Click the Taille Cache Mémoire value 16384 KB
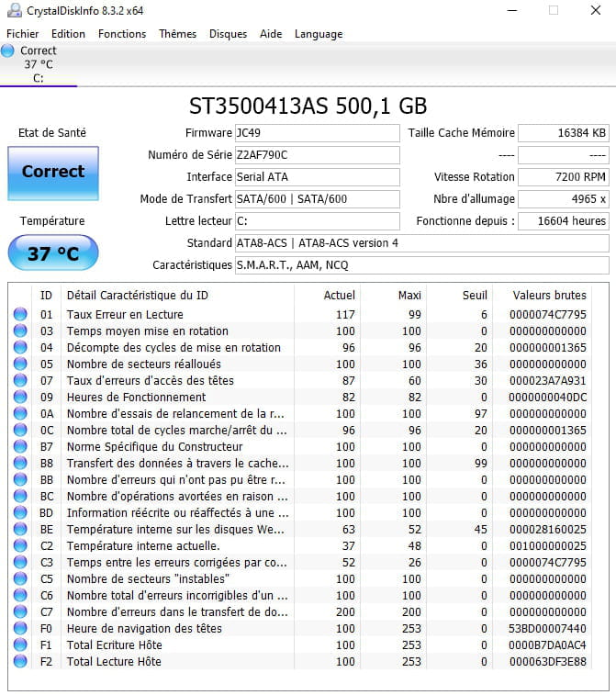This screenshot has width=616, height=695. (x=564, y=133)
